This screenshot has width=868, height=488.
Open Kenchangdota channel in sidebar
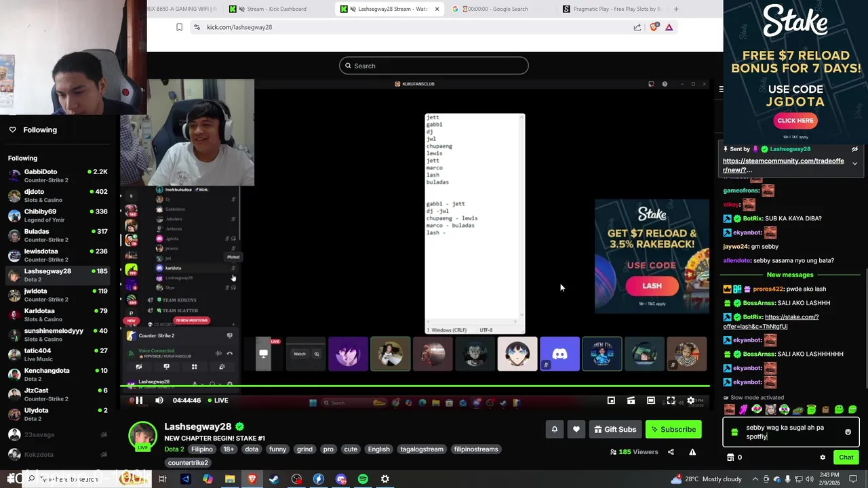(x=58, y=374)
